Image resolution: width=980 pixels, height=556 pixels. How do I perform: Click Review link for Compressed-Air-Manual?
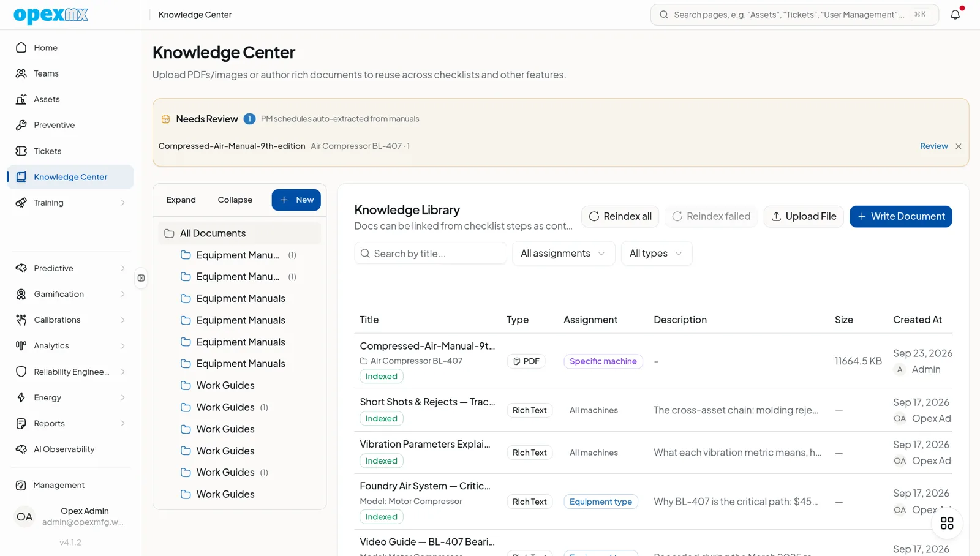pos(933,146)
